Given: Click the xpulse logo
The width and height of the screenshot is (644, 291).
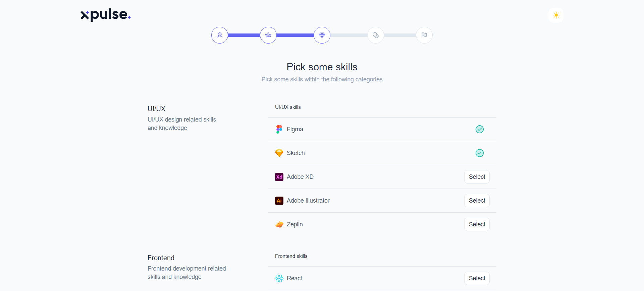Looking at the screenshot, I should pyautogui.click(x=105, y=15).
